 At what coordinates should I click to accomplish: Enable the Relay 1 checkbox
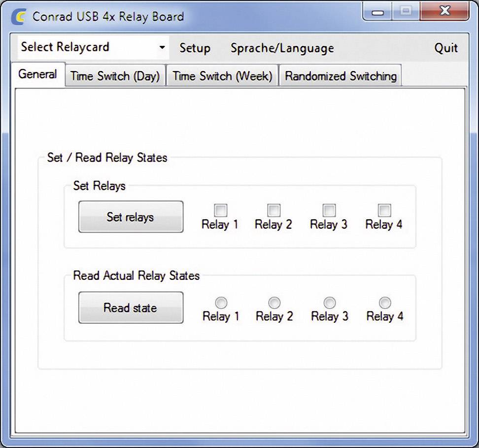pyautogui.click(x=221, y=211)
